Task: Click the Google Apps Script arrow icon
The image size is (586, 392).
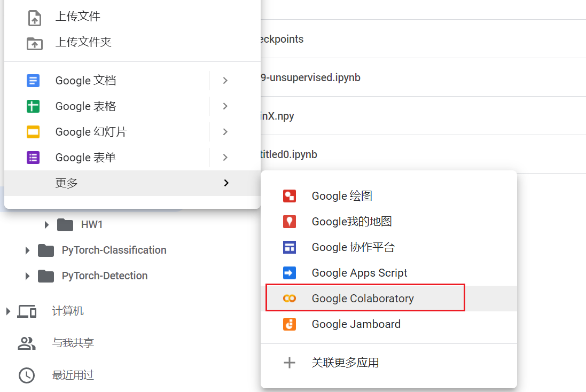Action: click(290, 273)
